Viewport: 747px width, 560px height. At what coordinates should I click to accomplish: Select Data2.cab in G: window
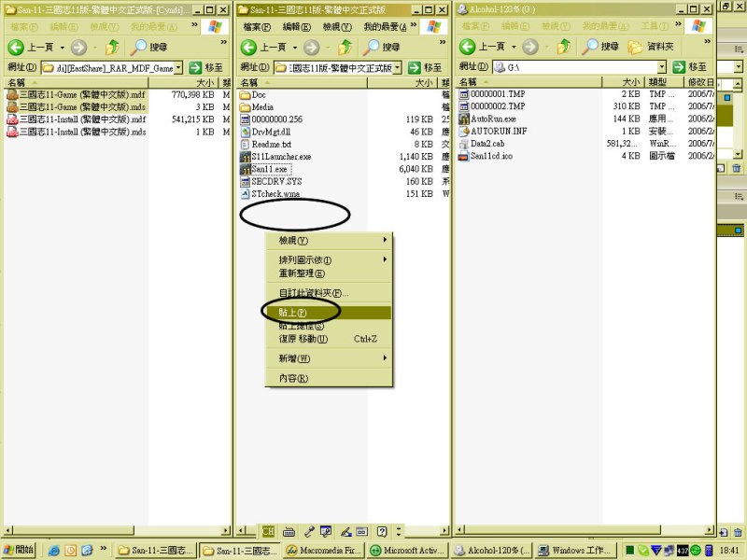[x=482, y=144]
